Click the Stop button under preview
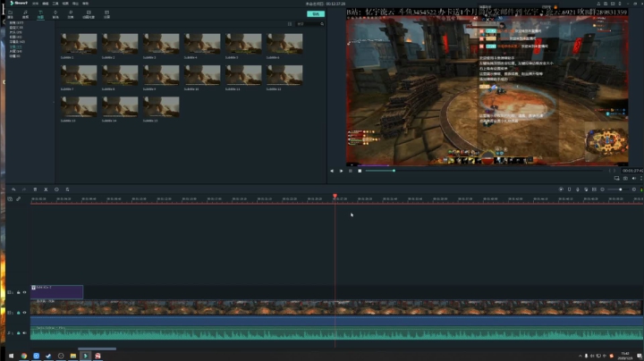Screen dimensions: 644x361 point(360,171)
